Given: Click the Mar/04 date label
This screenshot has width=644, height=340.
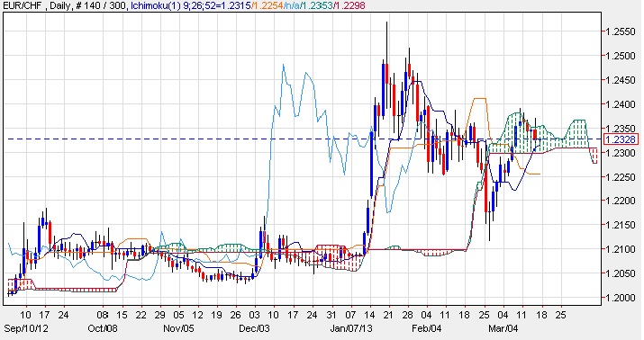Looking at the screenshot, I should 503,328.
